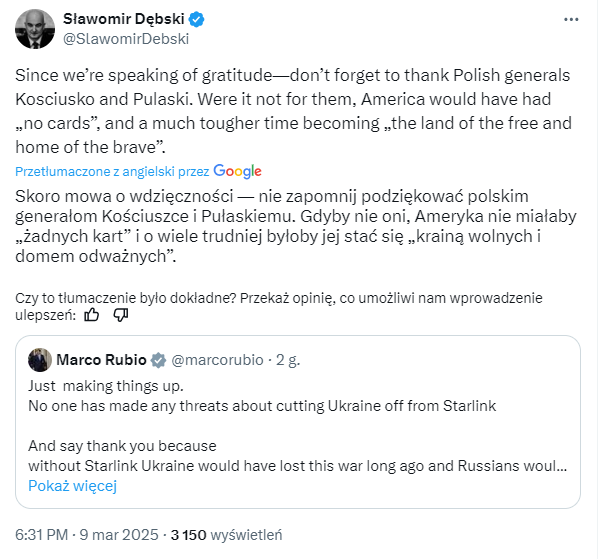Click Marco Rubio's small avatar in quoted tweet

40,360
